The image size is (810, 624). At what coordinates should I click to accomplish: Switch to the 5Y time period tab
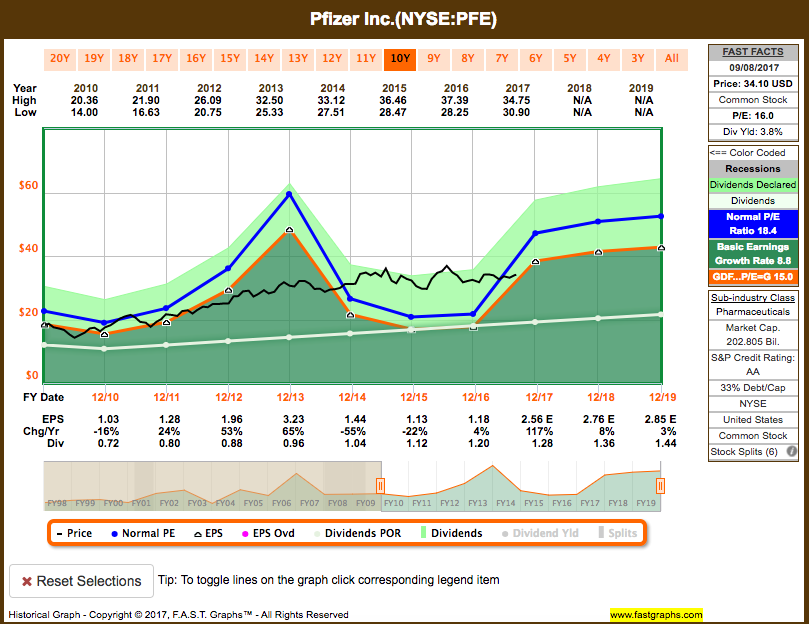pyautogui.click(x=569, y=59)
